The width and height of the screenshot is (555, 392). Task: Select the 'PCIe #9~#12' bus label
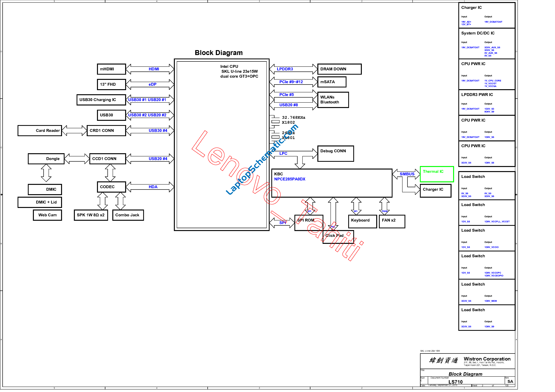point(291,82)
